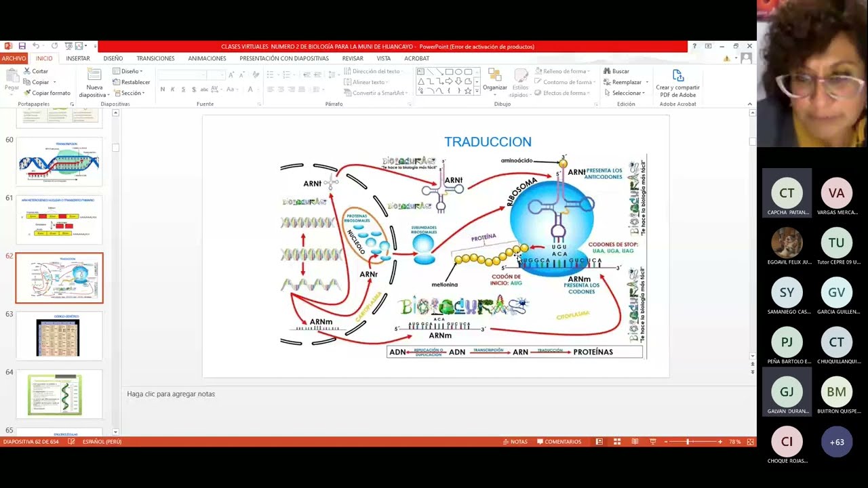Undo the last action
Screen dimensions: 868x488
(x=36, y=46)
